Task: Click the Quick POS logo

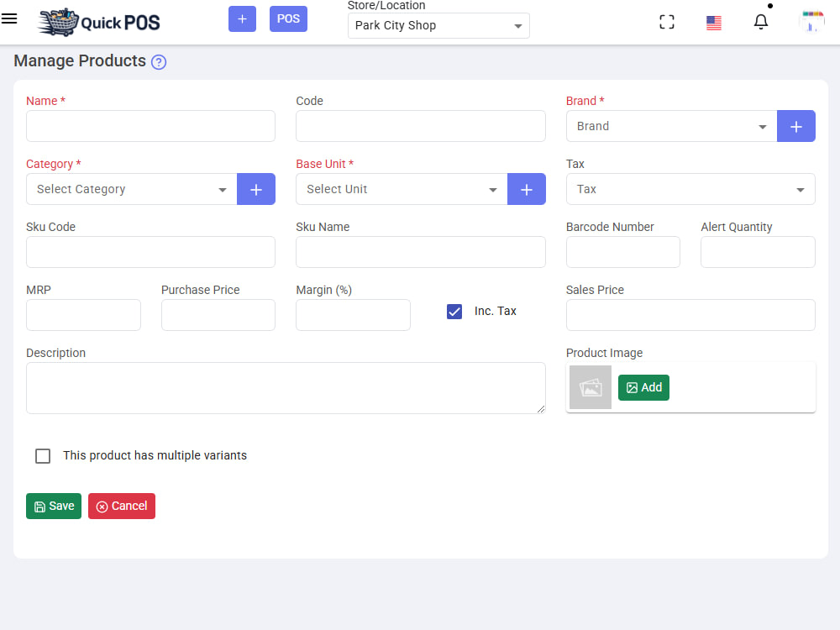Action: (x=98, y=23)
